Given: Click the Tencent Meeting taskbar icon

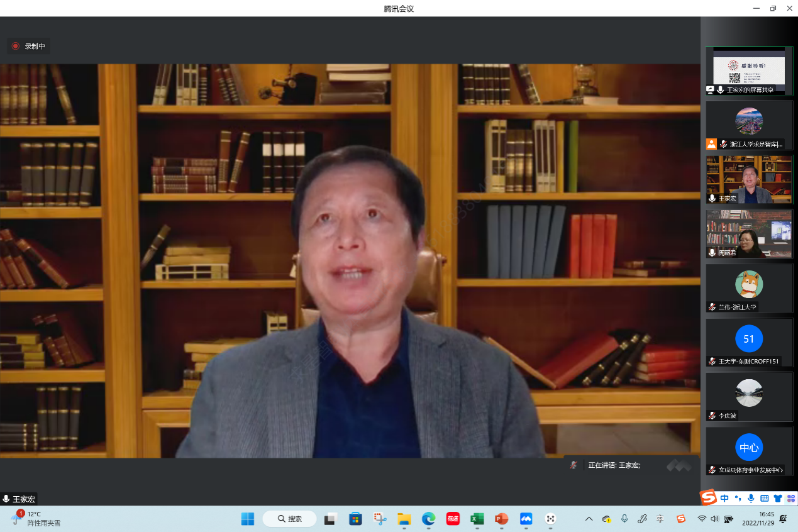Looking at the screenshot, I should tap(526, 519).
